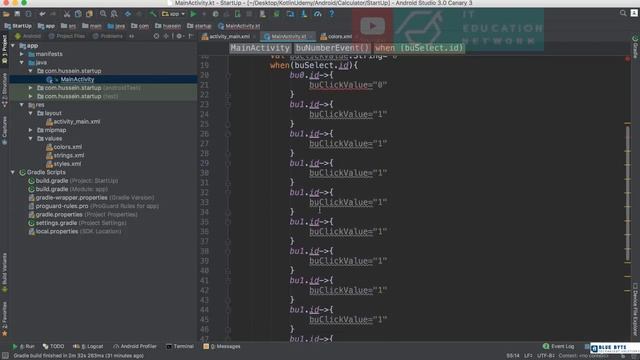This screenshot has width=640, height=360.
Task: Click the scroll from source target icon
Action: tap(156, 36)
